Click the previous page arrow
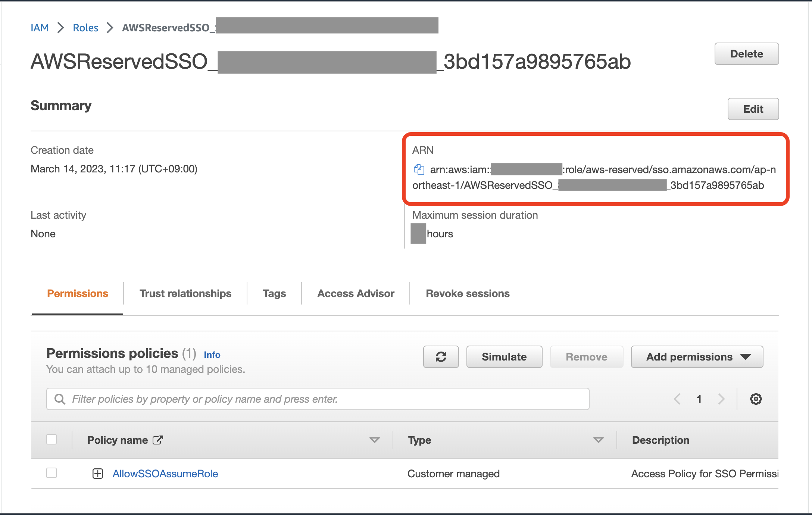 [x=677, y=399]
